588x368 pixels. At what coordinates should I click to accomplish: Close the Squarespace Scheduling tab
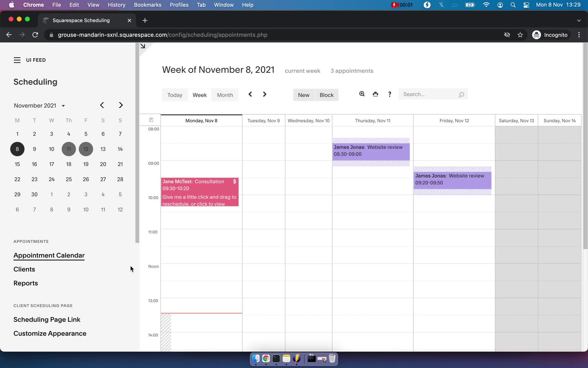click(x=129, y=20)
